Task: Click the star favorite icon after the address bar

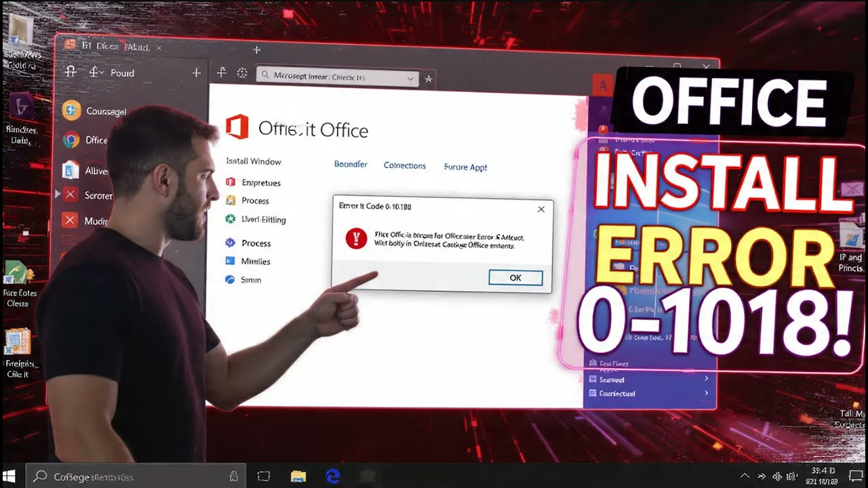Action: click(x=428, y=79)
